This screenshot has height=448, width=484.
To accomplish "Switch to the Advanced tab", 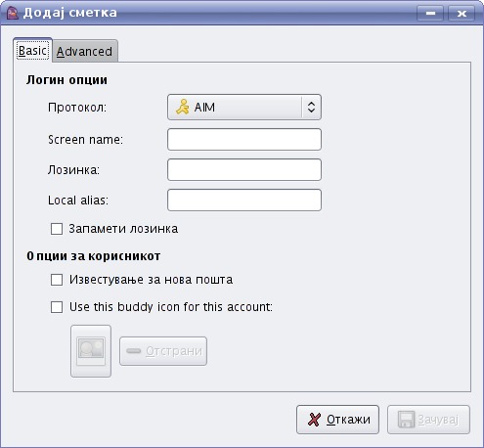I will click(x=84, y=51).
